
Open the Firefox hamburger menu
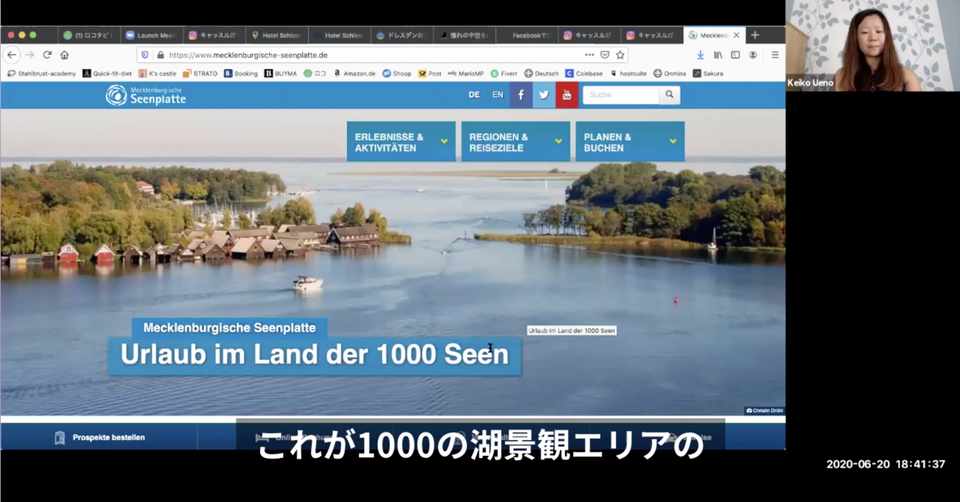coord(774,54)
